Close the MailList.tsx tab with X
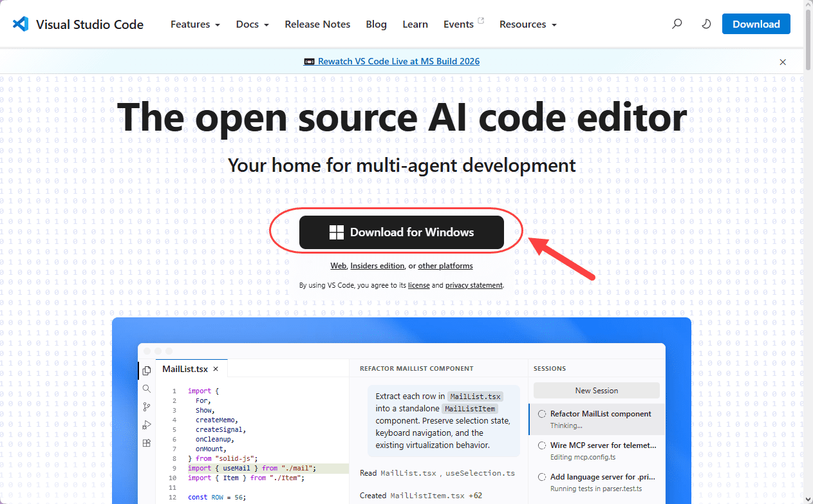This screenshot has width=813, height=504. pyautogui.click(x=216, y=369)
